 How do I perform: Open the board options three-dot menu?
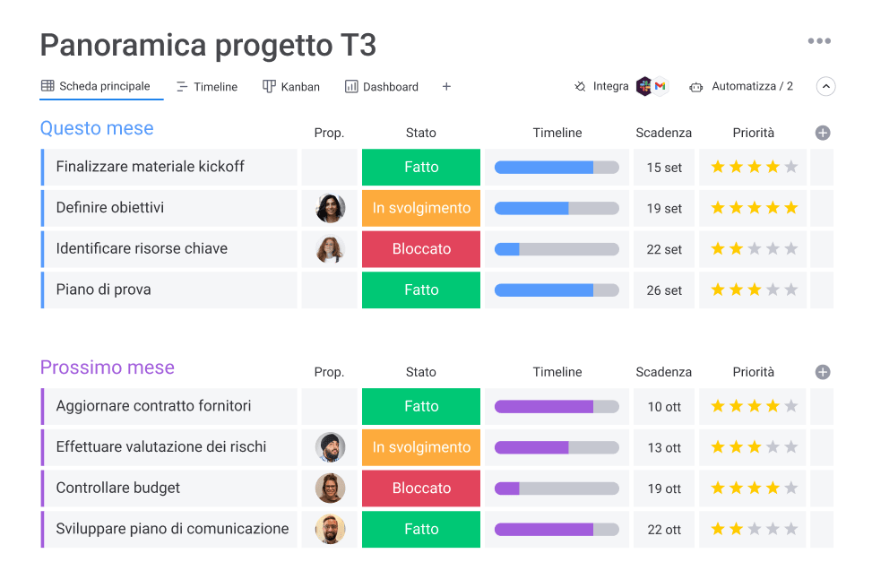818,41
